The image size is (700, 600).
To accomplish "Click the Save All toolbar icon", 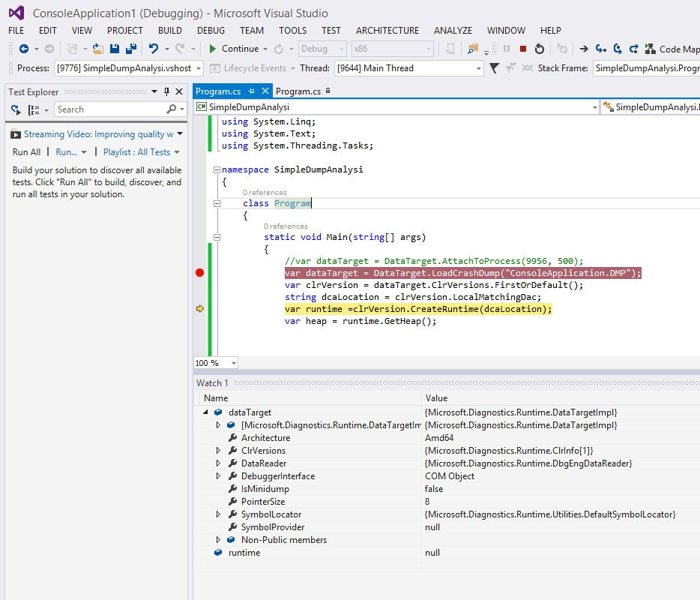I will tap(131, 49).
